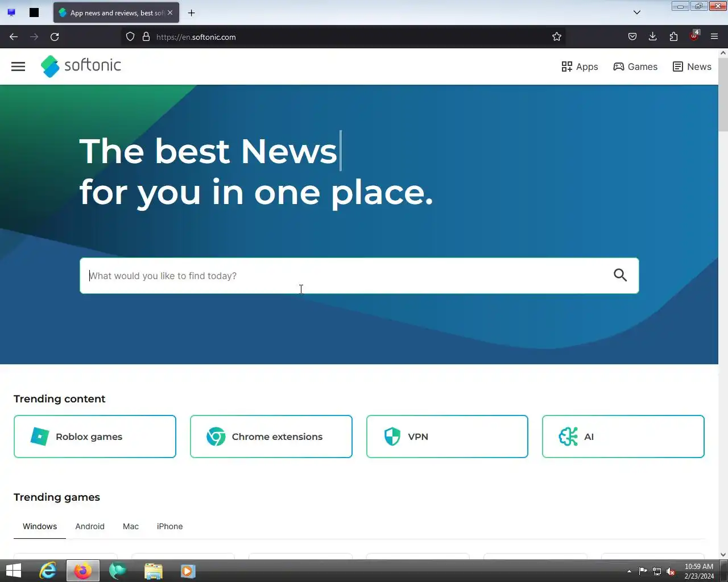This screenshot has height=582, width=728.
Task: Click the magnifier search icon
Action: (x=621, y=276)
